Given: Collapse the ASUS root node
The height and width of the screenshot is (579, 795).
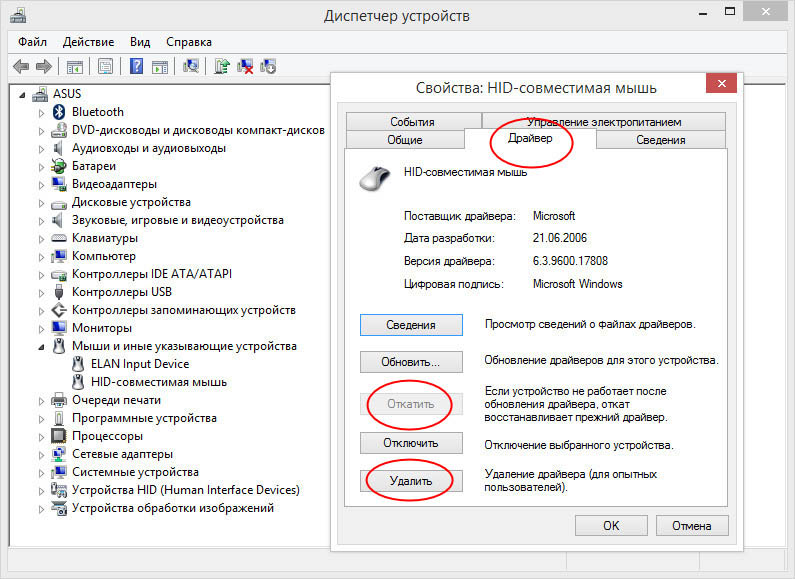Looking at the screenshot, I should tap(22, 94).
